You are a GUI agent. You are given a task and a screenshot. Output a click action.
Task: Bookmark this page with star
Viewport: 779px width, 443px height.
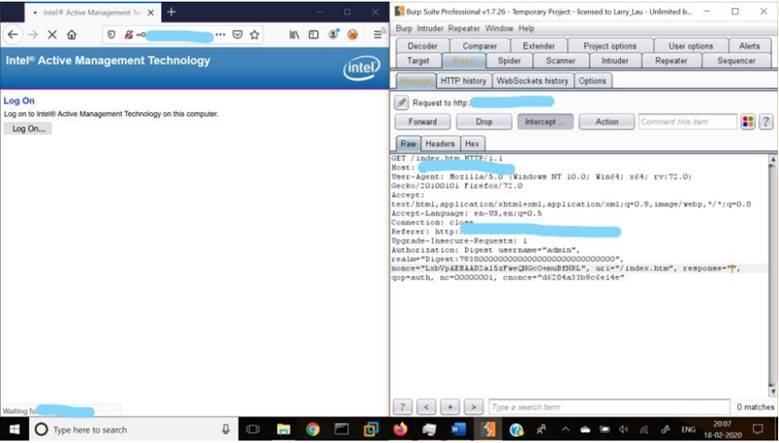click(254, 34)
